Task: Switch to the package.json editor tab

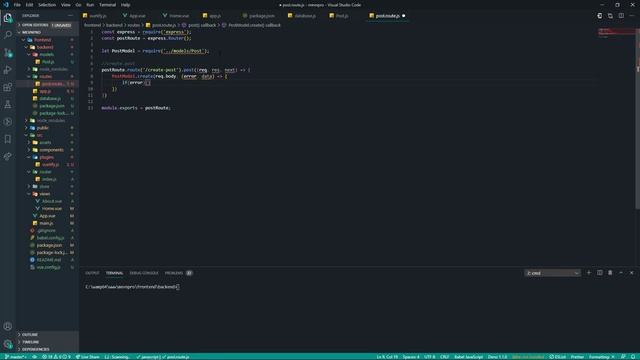Action: coord(261,16)
